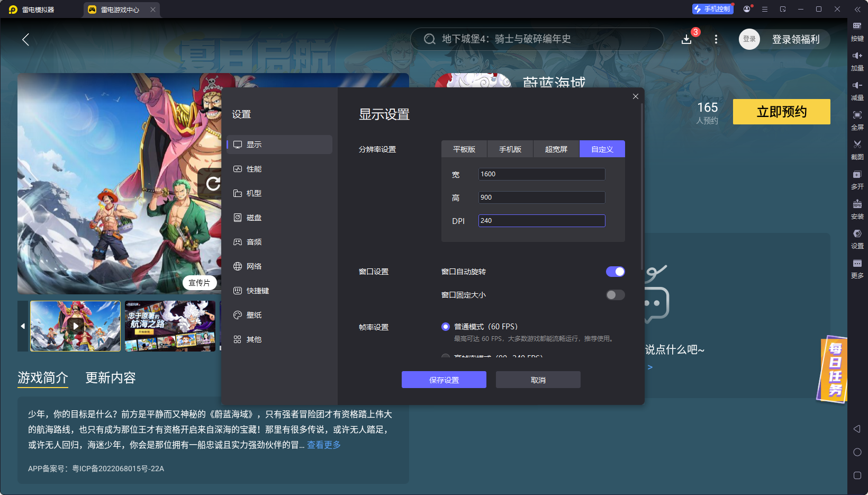The width and height of the screenshot is (868, 495).
Task: Tap the Android home circle button
Action: click(x=857, y=452)
